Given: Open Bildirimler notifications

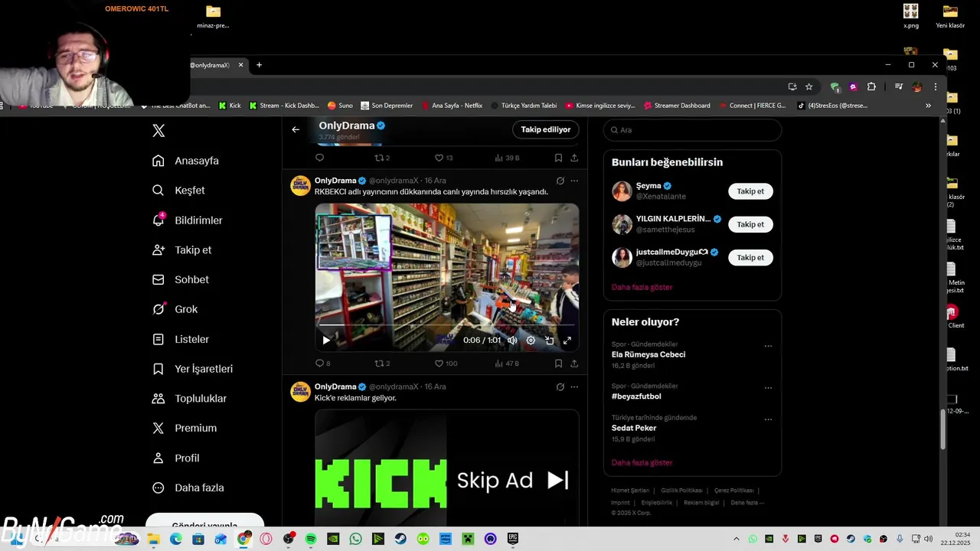Looking at the screenshot, I should [x=188, y=220].
